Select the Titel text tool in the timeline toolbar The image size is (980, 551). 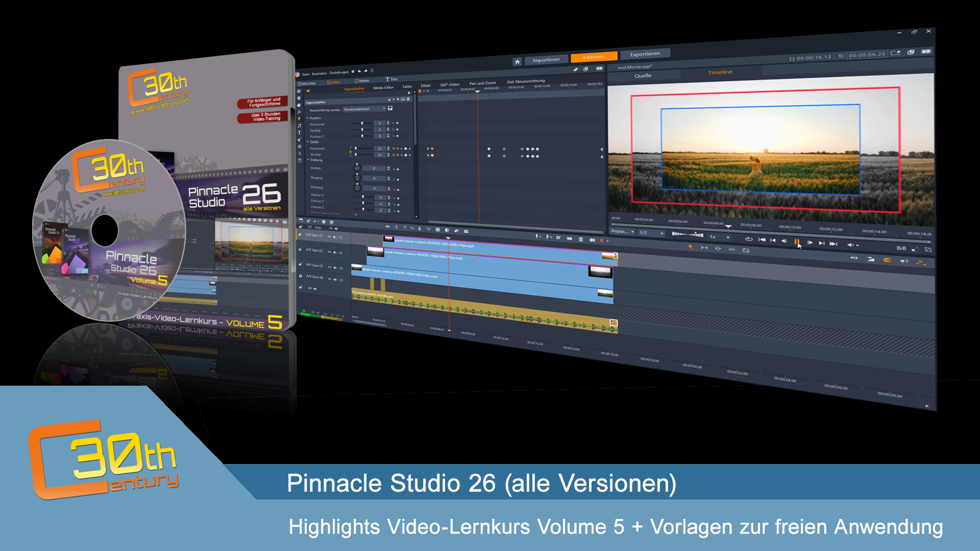click(405, 228)
